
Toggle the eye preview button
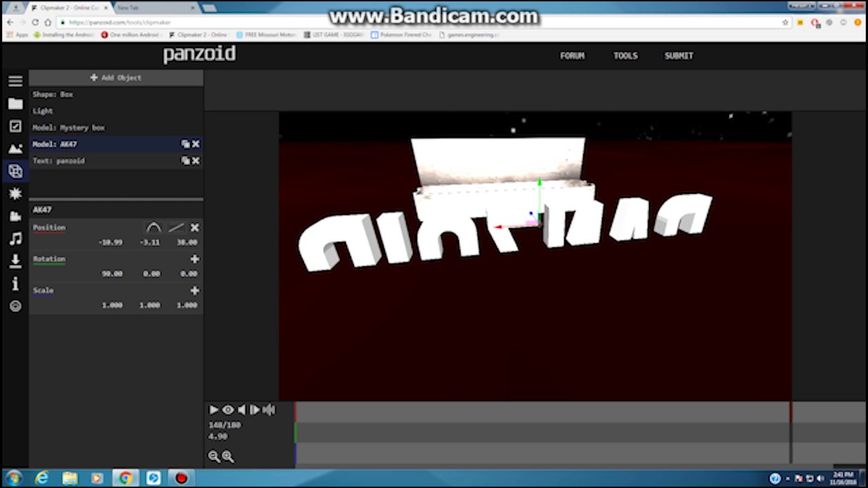pyautogui.click(x=228, y=409)
